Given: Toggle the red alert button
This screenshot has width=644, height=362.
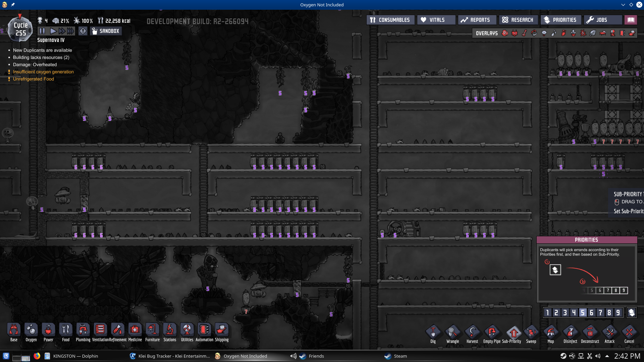Looking at the screenshot, I should [x=83, y=31].
